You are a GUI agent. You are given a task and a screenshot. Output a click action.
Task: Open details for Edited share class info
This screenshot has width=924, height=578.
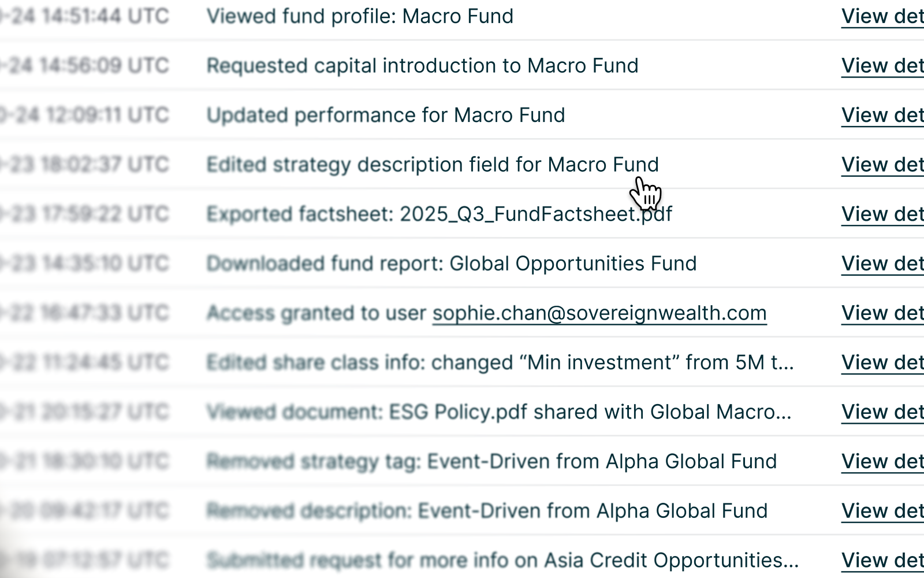[x=882, y=362]
